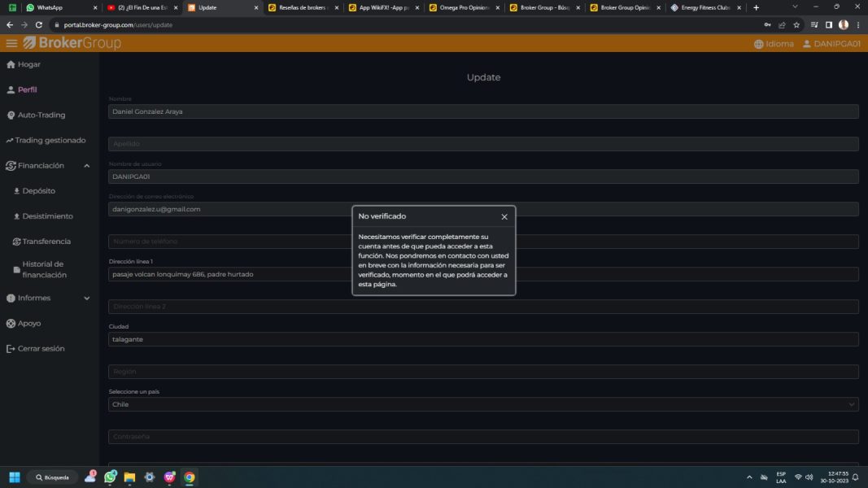
Task: Click the Apellido input field
Action: (x=483, y=144)
